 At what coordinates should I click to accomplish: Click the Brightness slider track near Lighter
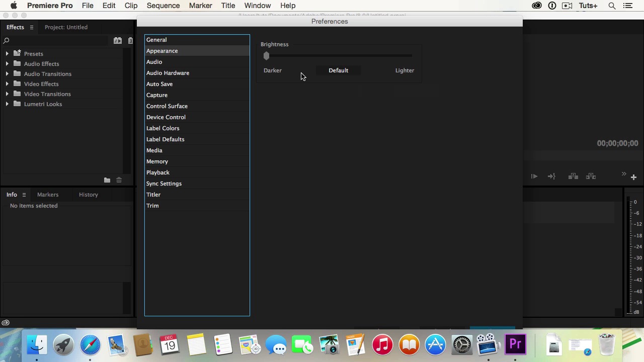(405, 56)
